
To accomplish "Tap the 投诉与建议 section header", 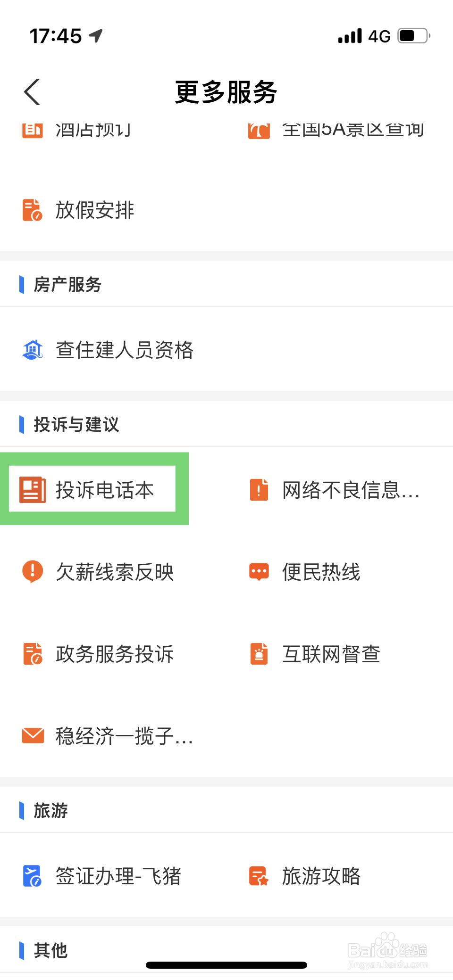I will point(76,424).
